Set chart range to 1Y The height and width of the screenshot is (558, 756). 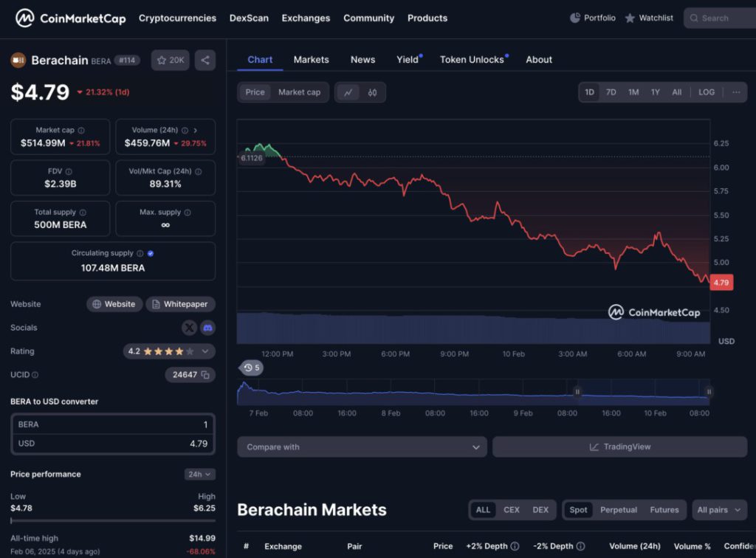[x=656, y=92]
